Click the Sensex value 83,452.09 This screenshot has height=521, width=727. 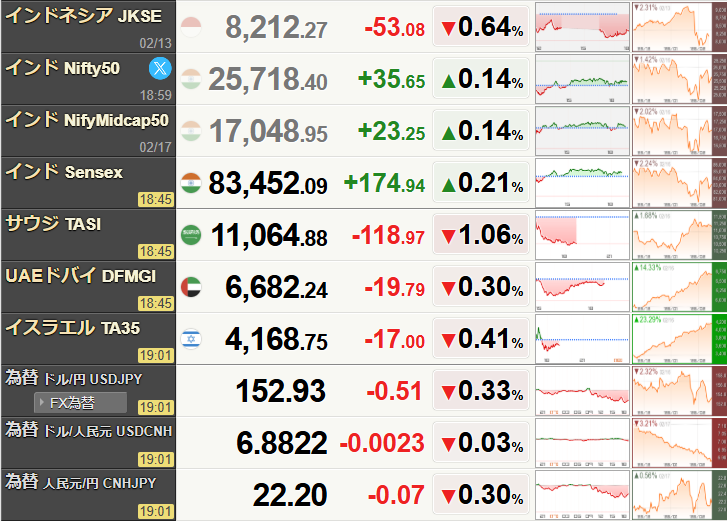point(268,183)
